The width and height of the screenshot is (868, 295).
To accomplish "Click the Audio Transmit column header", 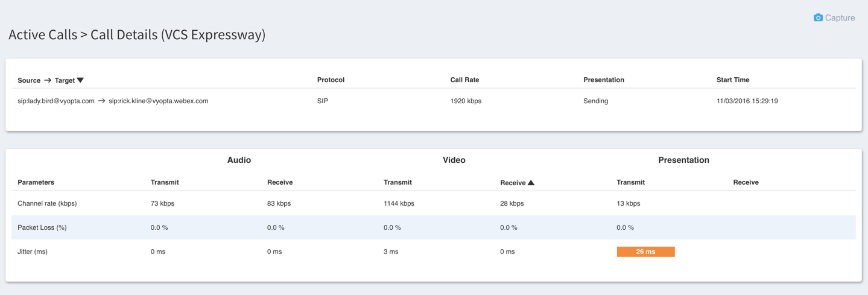I will (165, 182).
